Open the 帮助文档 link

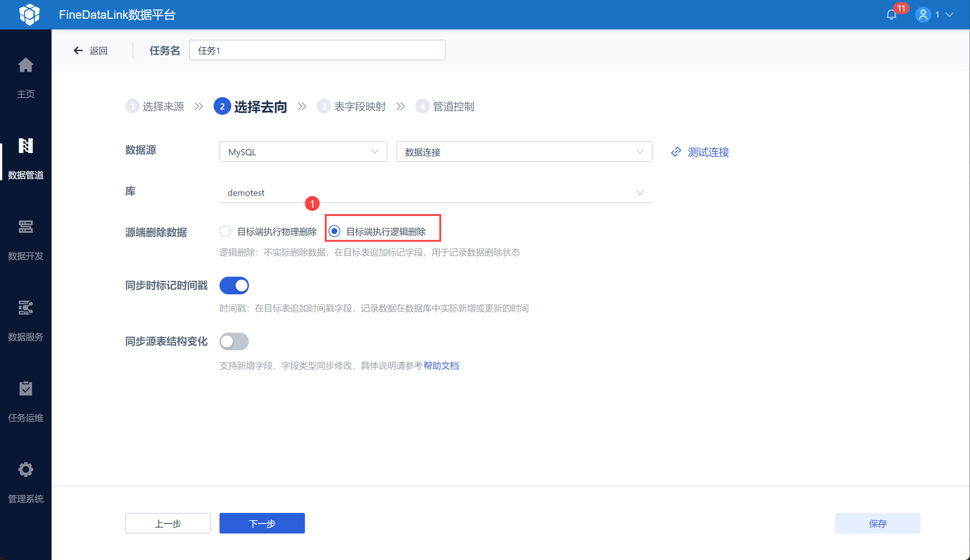[x=441, y=366]
